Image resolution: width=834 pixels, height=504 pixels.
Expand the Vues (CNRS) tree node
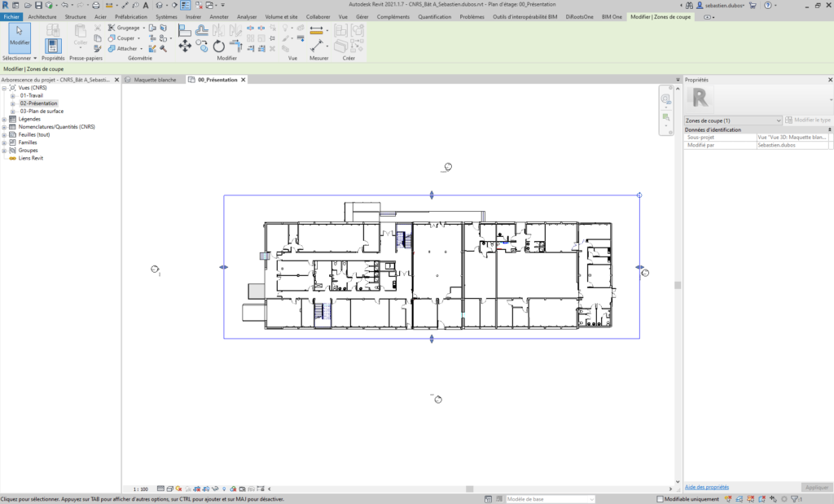[x=5, y=88]
